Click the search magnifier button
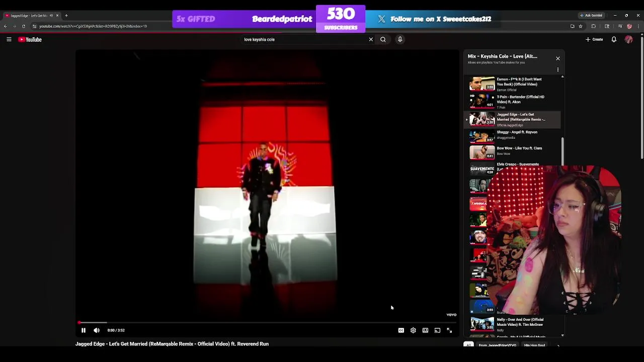The width and height of the screenshot is (644, 362). coord(383,39)
